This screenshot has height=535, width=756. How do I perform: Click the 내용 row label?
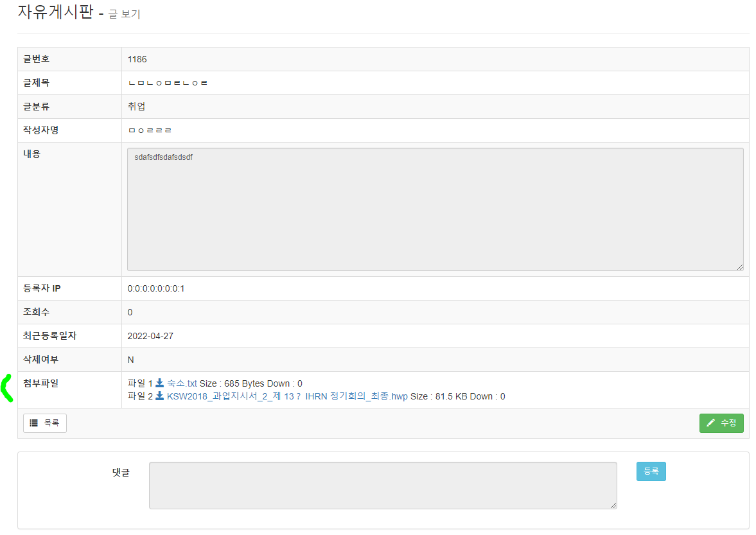pyautogui.click(x=32, y=153)
